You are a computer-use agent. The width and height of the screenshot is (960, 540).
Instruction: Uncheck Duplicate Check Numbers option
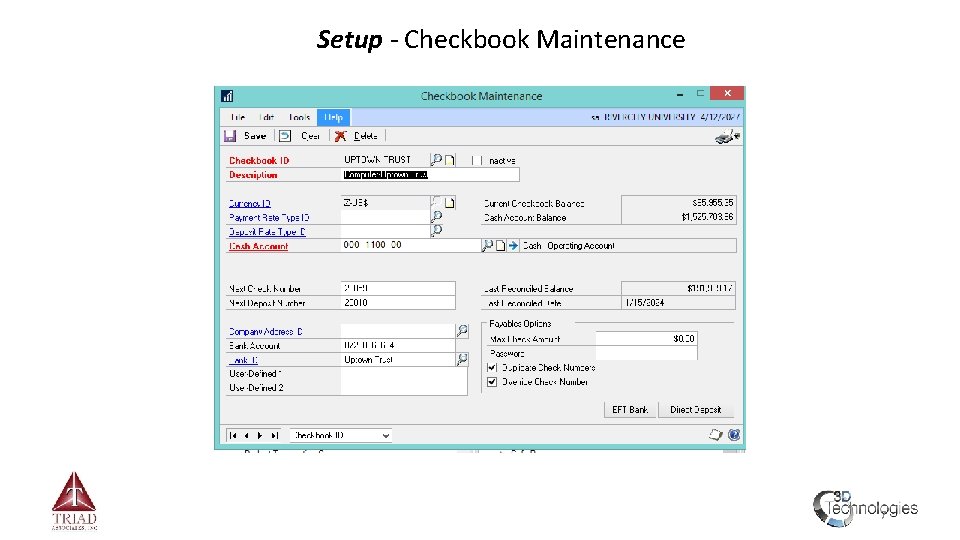pos(492,367)
